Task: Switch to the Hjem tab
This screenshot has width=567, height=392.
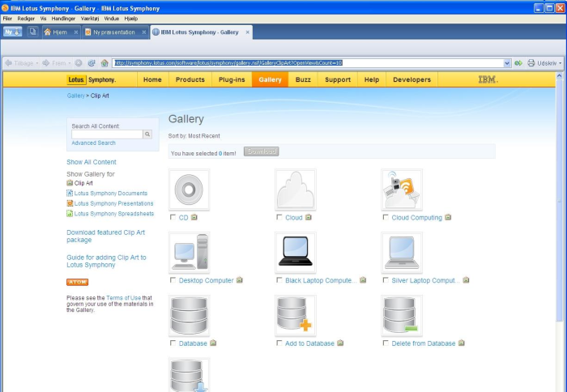Action: tap(61, 32)
